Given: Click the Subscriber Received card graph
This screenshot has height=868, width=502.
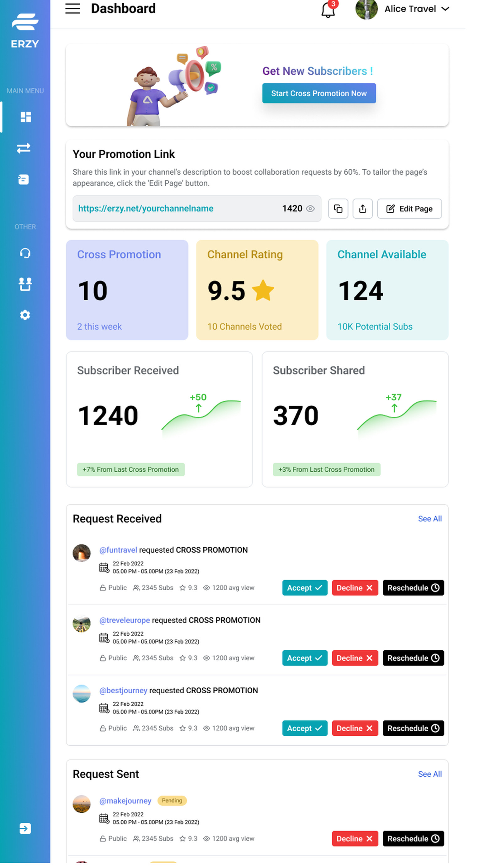Looking at the screenshot, I should pyautogui.click(x=201, y=417).
